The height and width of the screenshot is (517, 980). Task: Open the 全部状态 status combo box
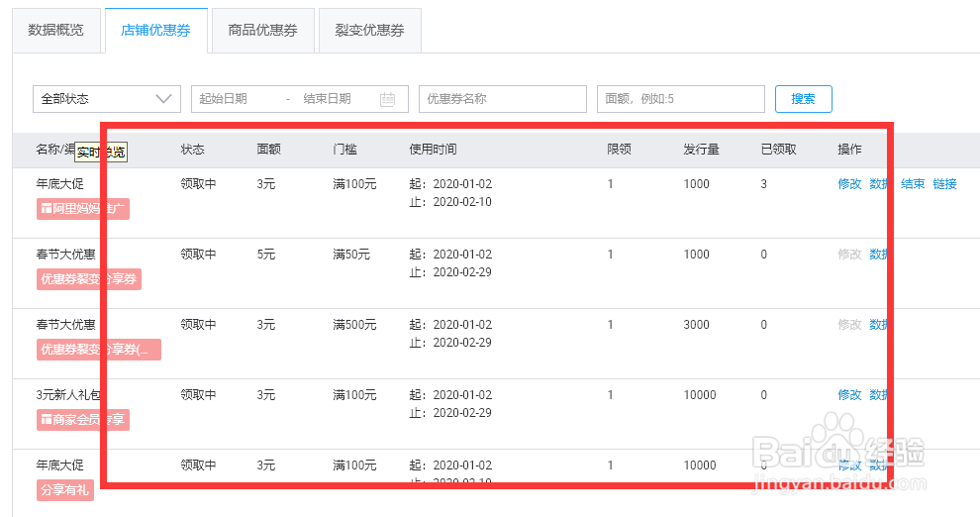[x=107, y=99]
